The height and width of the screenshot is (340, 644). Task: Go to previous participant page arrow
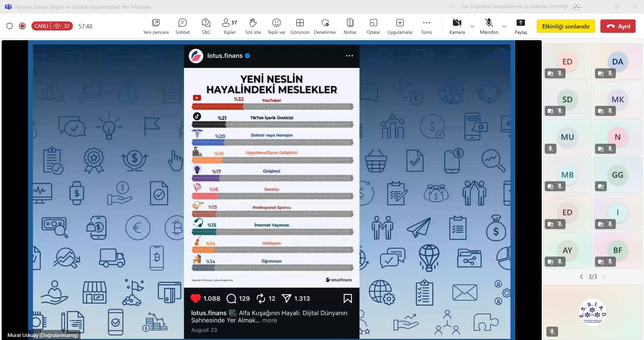pos(581,277)
